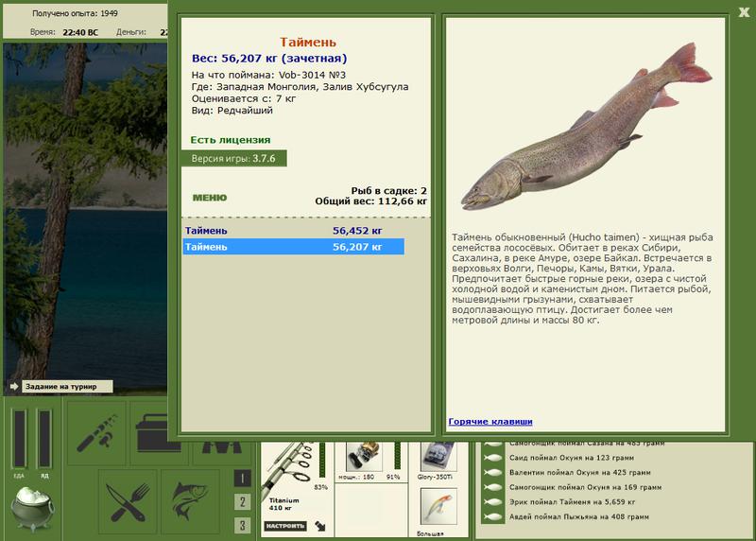Click the ЕДА food level bar
This screenshot has height=541, width=756.
pyautogui.click(x=19, y=439)
